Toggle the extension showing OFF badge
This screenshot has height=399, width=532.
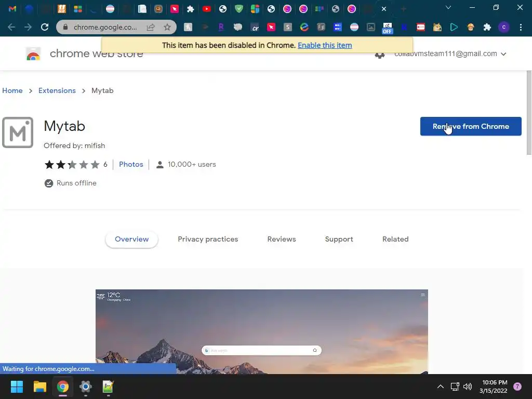(x=387, y=28)
